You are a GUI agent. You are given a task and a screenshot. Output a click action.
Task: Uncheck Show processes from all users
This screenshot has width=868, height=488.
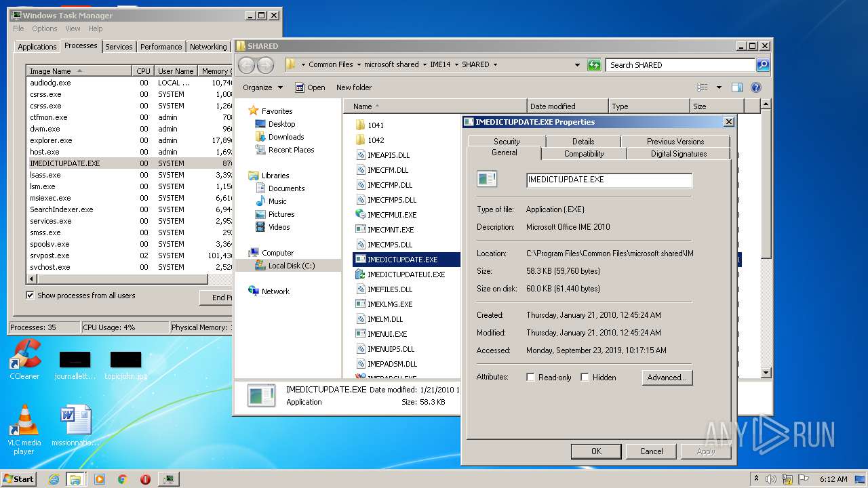point(30,296)
